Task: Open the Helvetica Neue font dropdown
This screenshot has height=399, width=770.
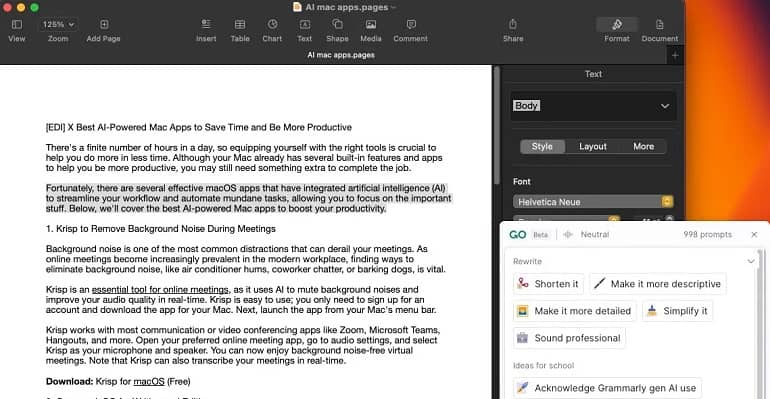Action: [593, 202]
